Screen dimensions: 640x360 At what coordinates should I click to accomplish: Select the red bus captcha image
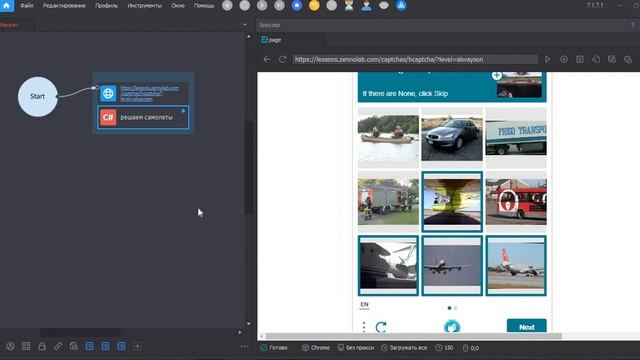(x=516, y=202)
